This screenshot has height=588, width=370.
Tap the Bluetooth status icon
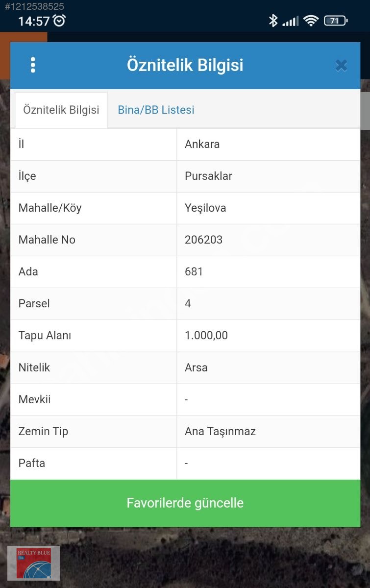click(x=273, y=21)
